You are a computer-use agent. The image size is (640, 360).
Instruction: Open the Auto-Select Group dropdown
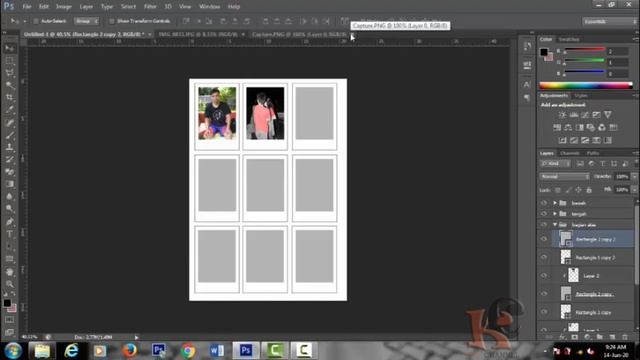coord(87,21)
